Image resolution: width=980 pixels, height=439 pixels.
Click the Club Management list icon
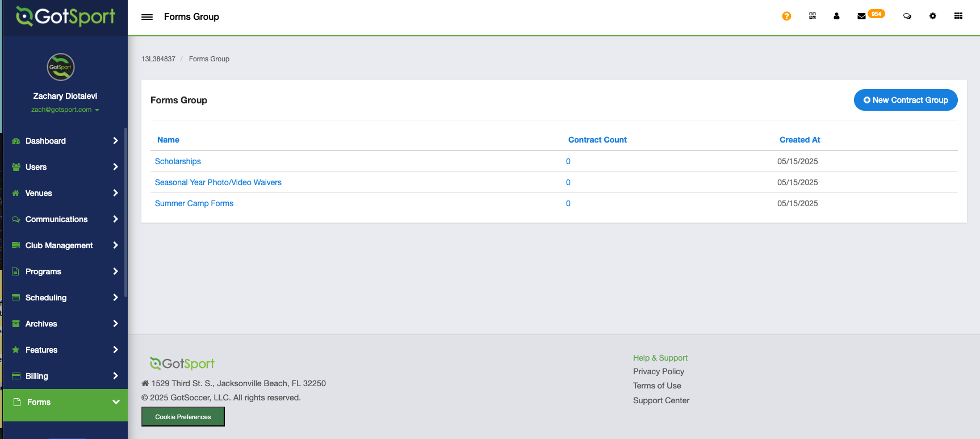pos(16,245)
